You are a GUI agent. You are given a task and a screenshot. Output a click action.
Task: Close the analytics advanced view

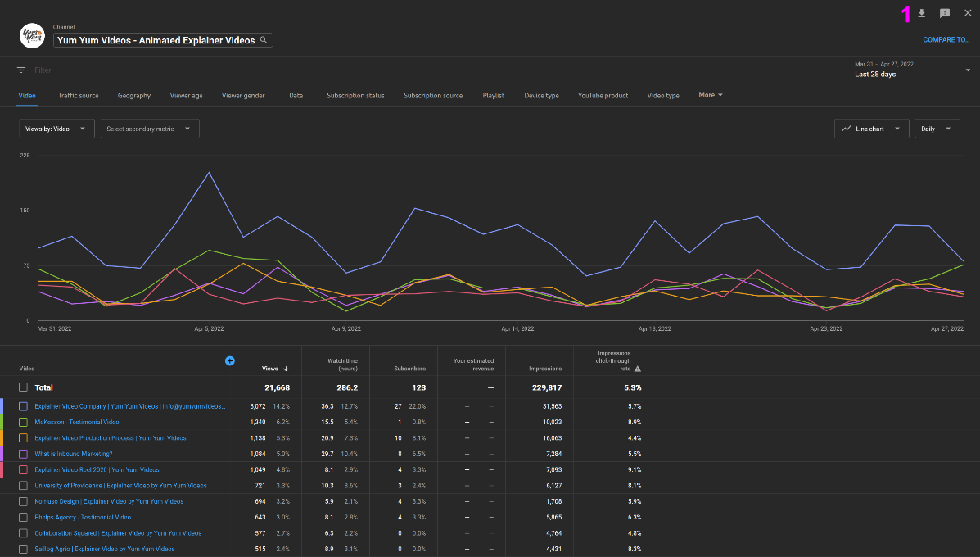[967, 12]
